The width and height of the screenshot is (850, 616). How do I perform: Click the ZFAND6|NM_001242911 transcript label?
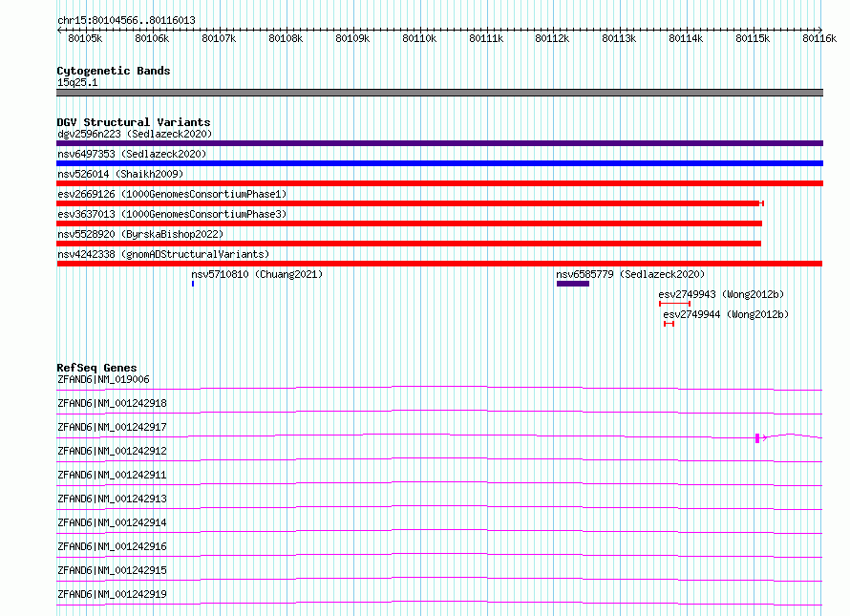(112, 475)
